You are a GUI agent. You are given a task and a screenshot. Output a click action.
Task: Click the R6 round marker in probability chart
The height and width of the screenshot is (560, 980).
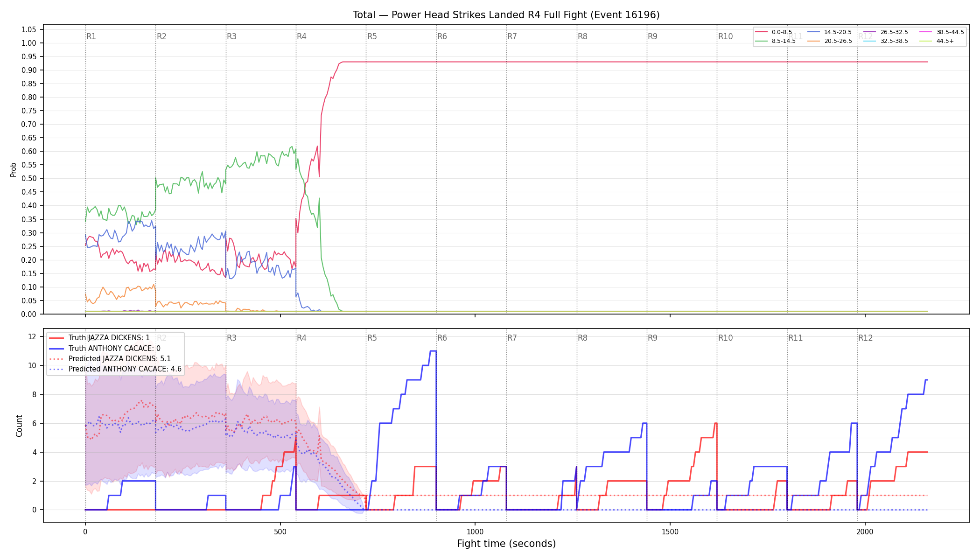point(442,36)
